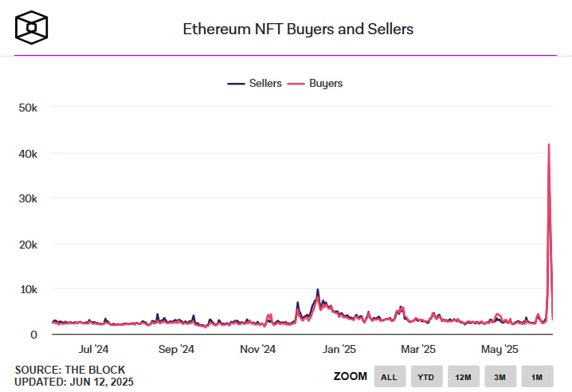572x392 pixels.
Task: Select the Nov '24 x-axis label
Action: pyautogui.click(x=257, y=349)
